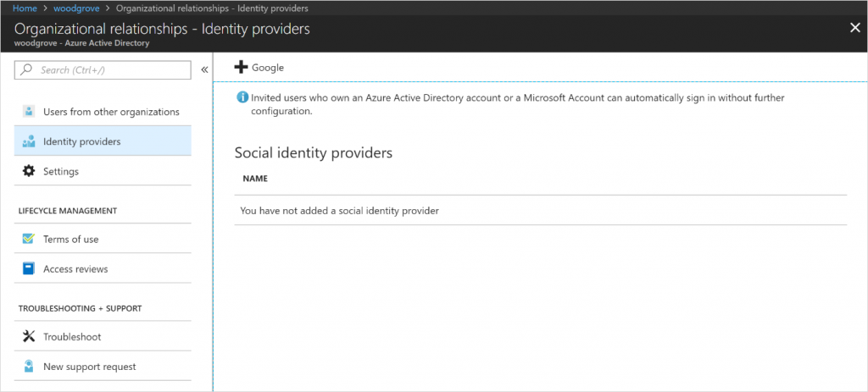Viewport: 868px width, 392px height.
Task: Click the search magnifier icon
Action: [x=26, y=70]
